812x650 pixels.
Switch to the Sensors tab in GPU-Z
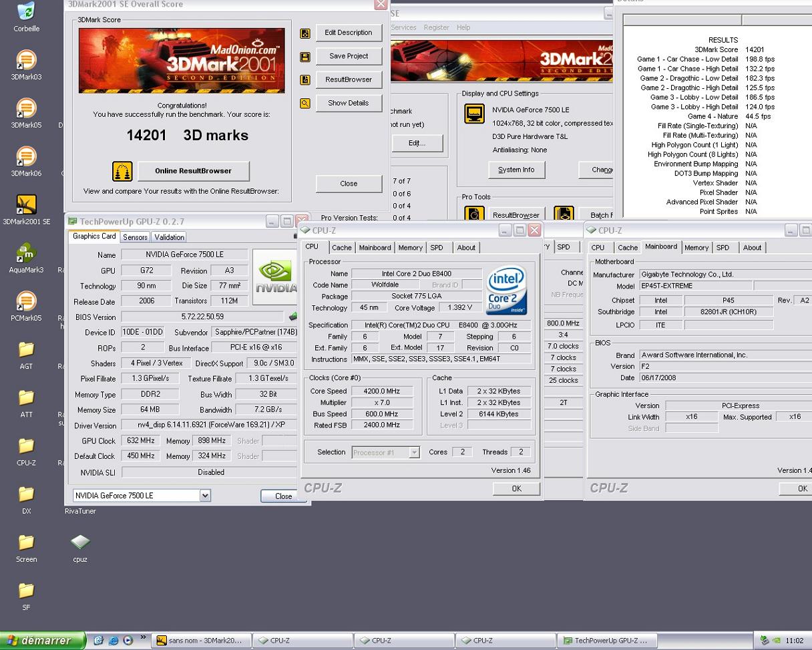tap(135, 237)
